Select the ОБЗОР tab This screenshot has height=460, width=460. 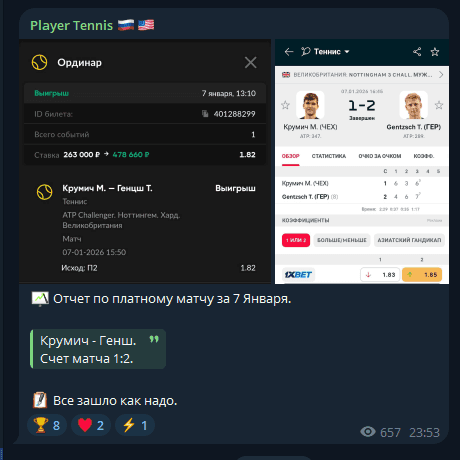point(291,156)
